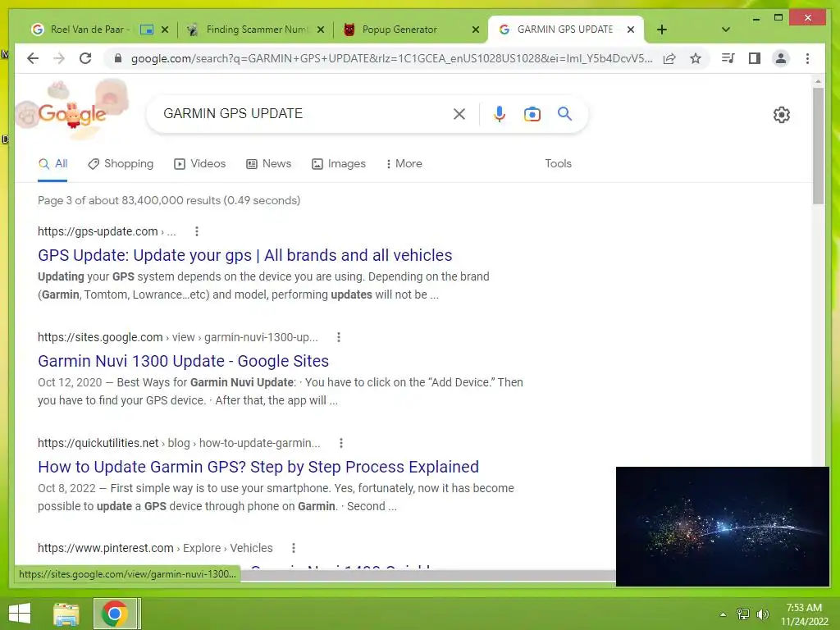Switch to the Images results tab
The height and width of the screenshot is (630, 840).
[x=339, y=164]
